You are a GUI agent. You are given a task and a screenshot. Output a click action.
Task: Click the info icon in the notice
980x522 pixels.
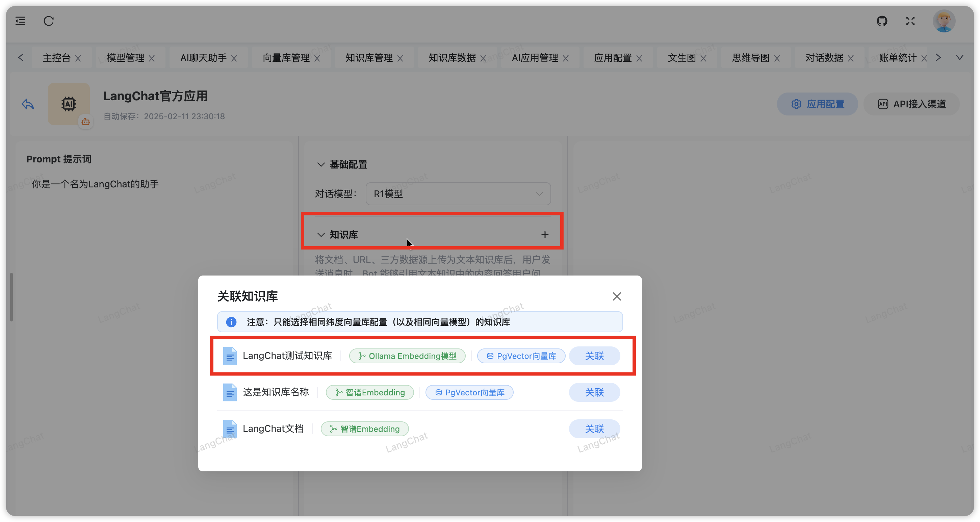coord(231,322)
